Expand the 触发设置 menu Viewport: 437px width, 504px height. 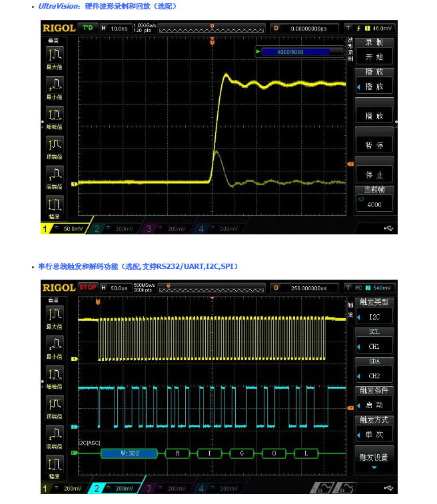click(x=374, y=460)
